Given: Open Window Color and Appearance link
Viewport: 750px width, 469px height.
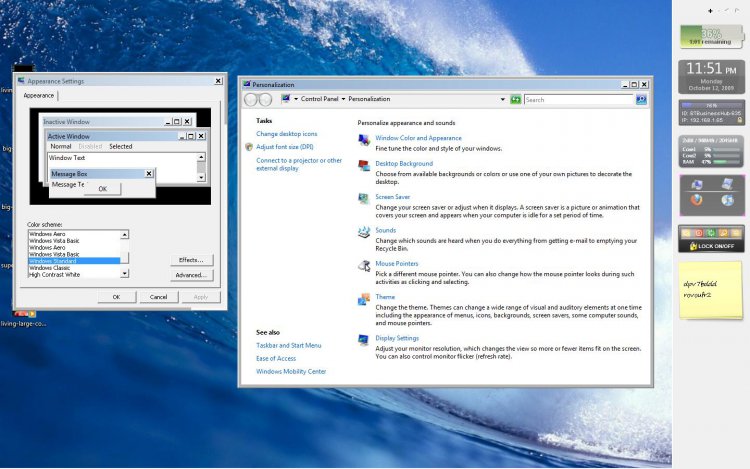Looking at the screenshot, I should coord(419,138).
